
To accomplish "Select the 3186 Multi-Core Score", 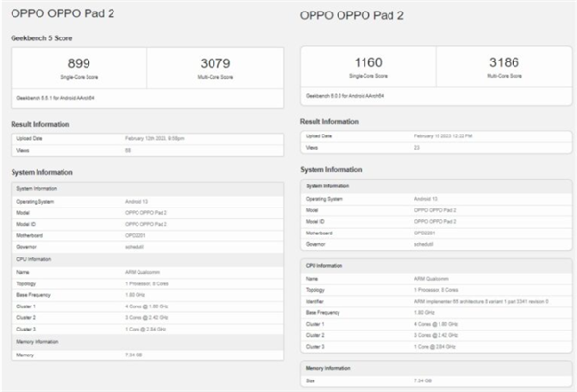I will pyautogui.click(x=503, y=67).
